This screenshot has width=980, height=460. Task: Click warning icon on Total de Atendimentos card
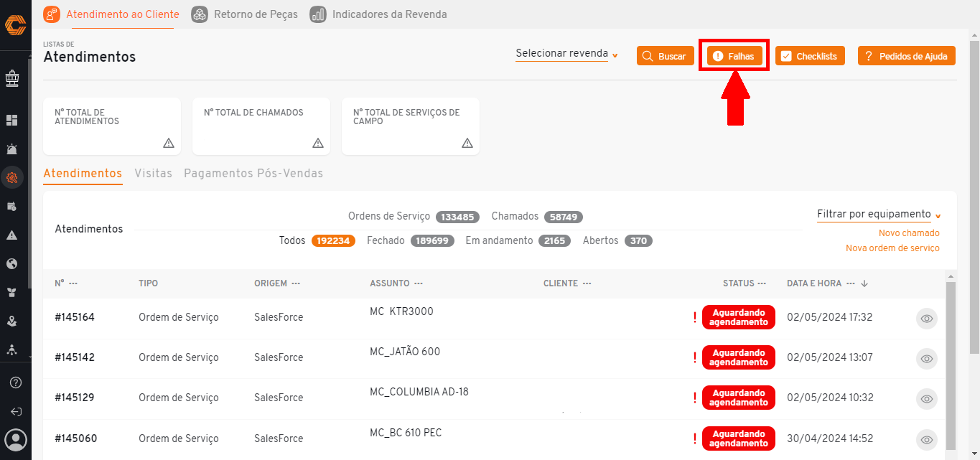coord(169,143)
